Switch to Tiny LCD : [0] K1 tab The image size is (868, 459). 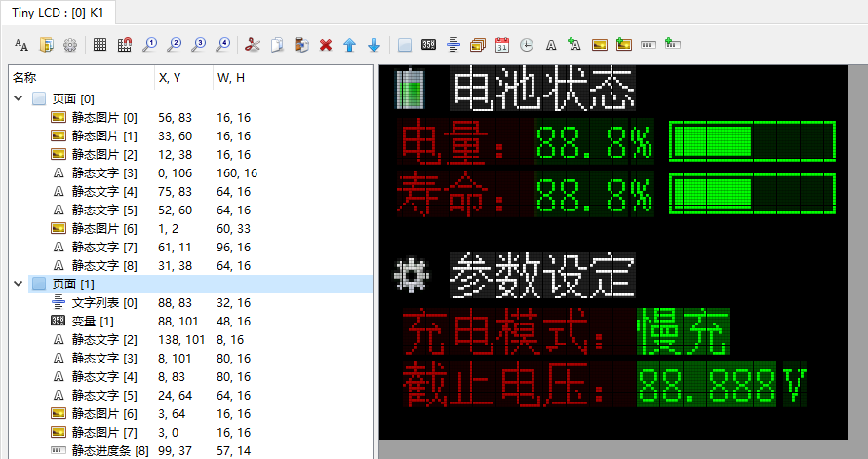(x=58, y=12)
